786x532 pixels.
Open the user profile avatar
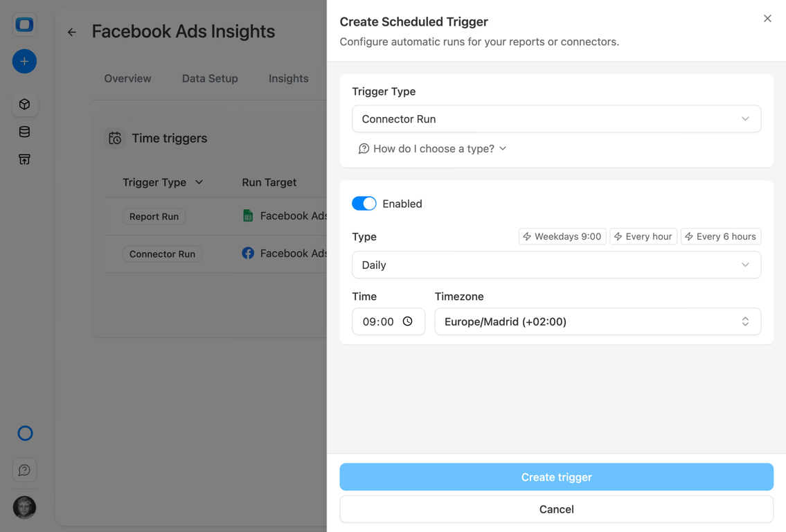24,508
